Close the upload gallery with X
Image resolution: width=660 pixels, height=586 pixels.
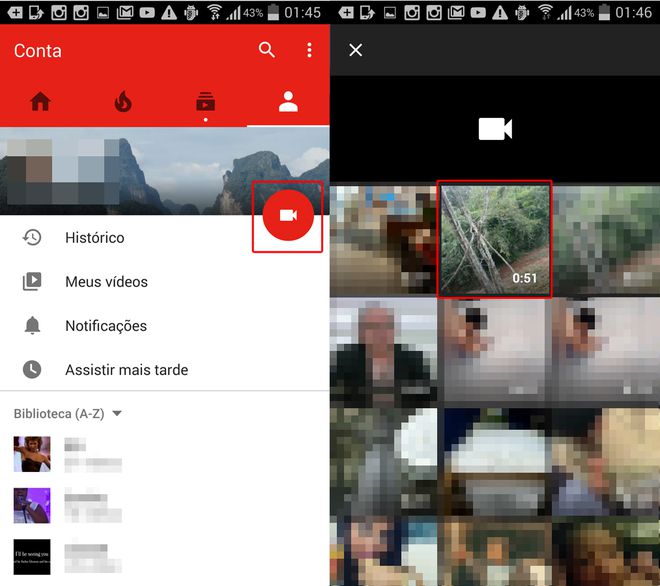356,50
